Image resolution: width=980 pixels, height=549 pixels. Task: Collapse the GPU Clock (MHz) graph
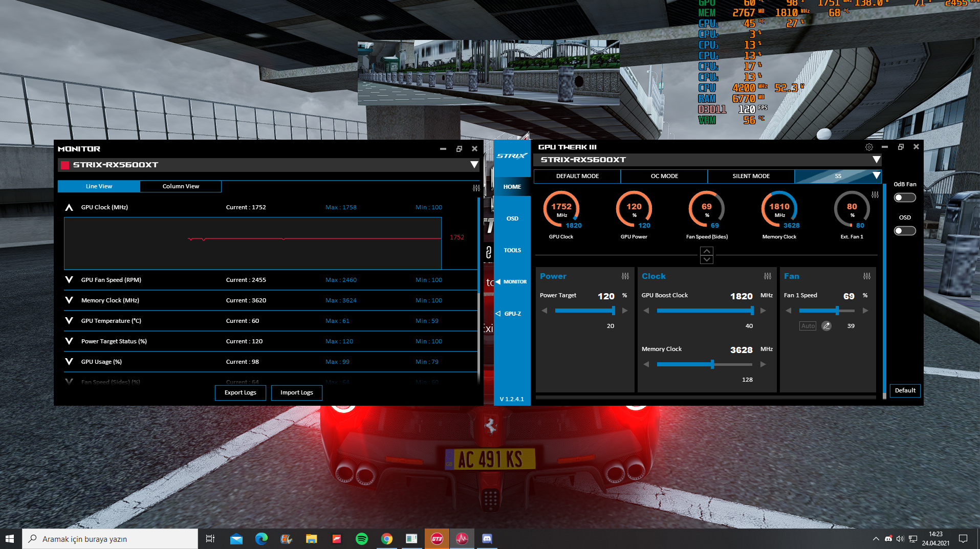pos(69,207)
